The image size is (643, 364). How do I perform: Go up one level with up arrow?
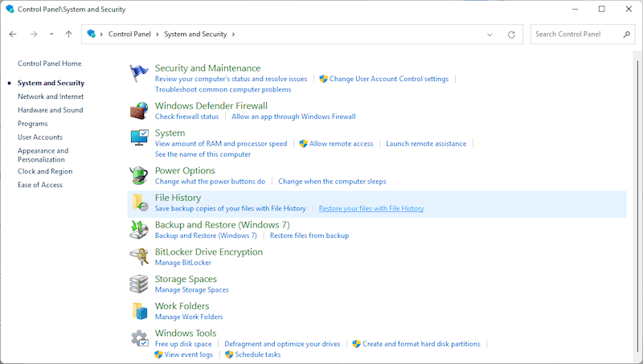68,35
